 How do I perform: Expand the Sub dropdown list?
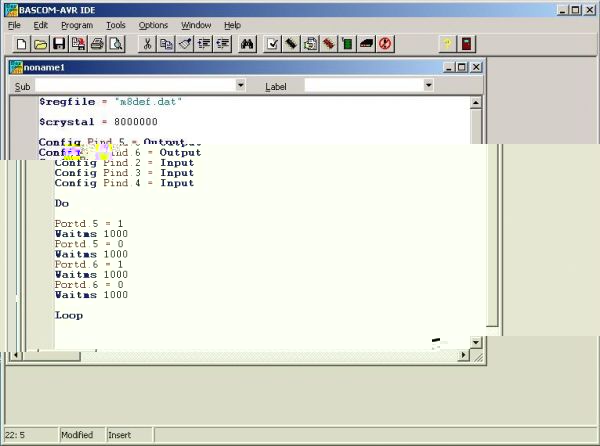tap(240, 87)
